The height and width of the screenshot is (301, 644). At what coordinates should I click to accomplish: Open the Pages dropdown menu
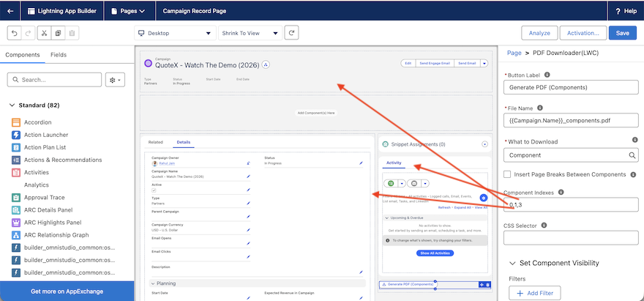click(x=128, y=11)
